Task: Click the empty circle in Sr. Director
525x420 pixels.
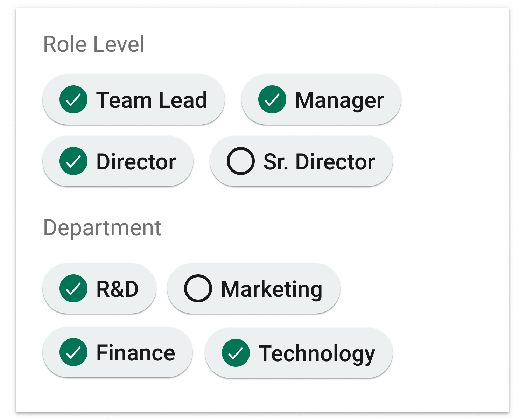Action: (241, 161)
